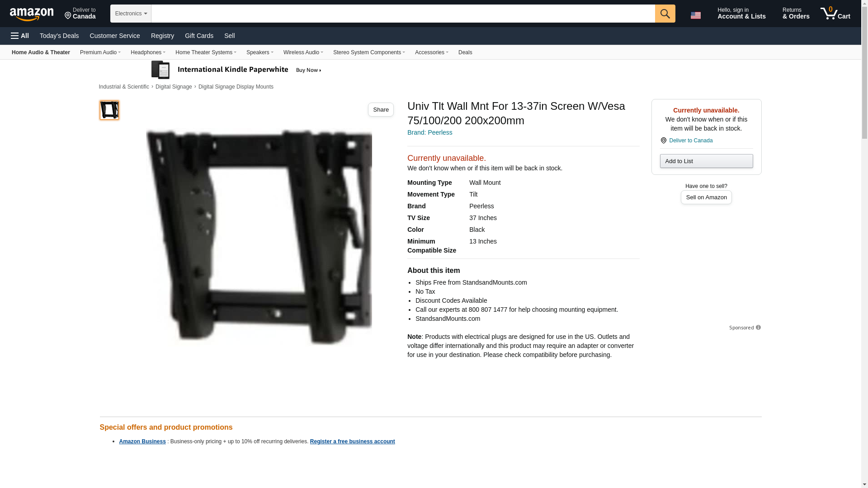This screenshot has height=488, width=868.
Task: Expand the Home Theater Systems submenu
Action: (206, 52)
